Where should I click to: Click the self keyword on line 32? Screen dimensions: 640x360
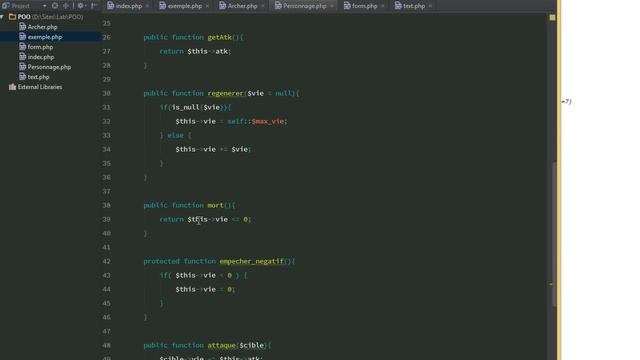coord(235,121)
